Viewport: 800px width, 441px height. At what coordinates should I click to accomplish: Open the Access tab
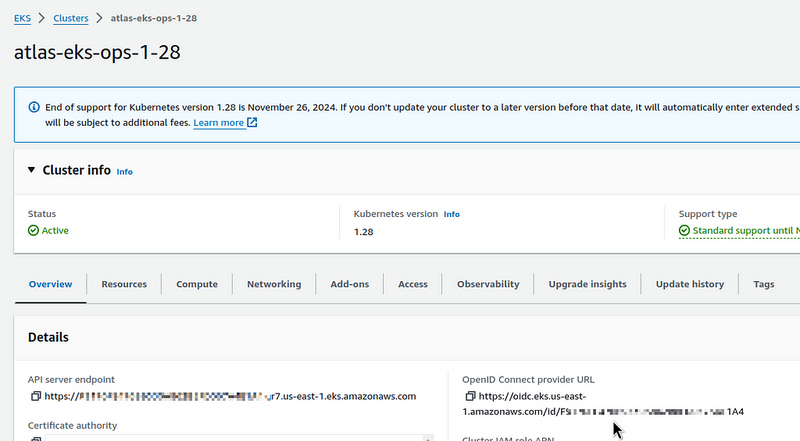[413, 284]
